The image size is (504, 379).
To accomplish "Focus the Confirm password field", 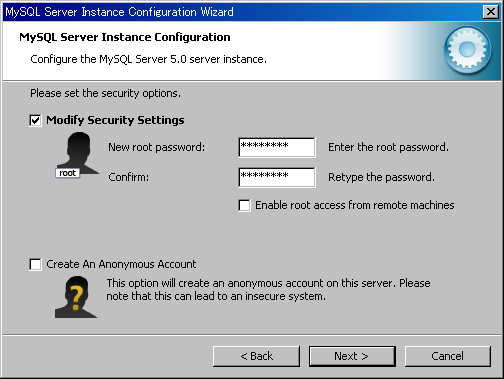I will point(277,177).
